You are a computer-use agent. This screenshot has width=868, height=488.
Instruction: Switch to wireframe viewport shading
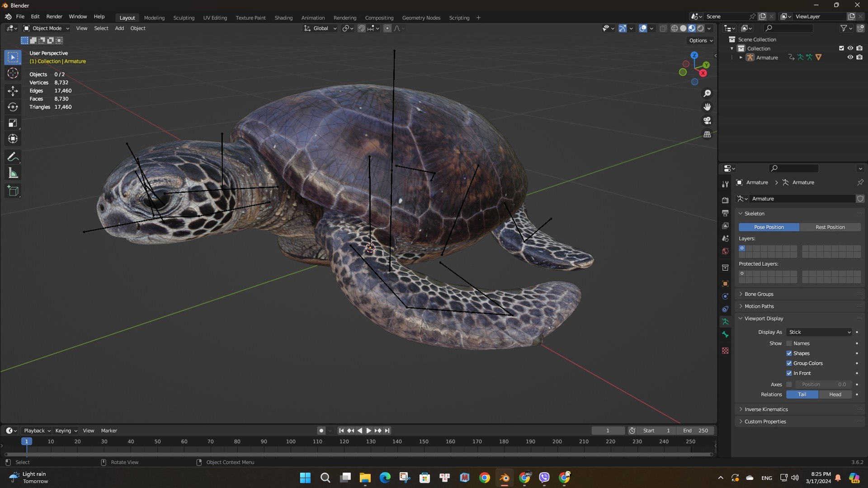coord(674,28)
